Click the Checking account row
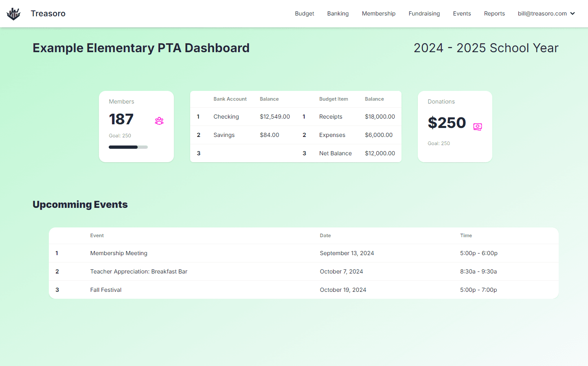The image size is (588, 366). click(243, 117)
